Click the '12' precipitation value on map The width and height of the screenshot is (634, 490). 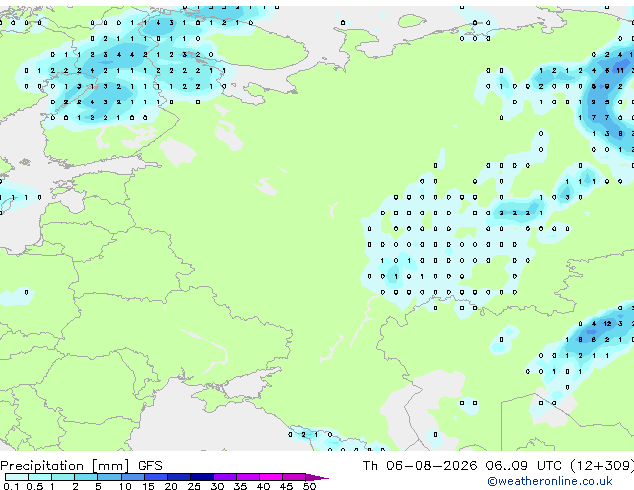[x=607, y=323]
